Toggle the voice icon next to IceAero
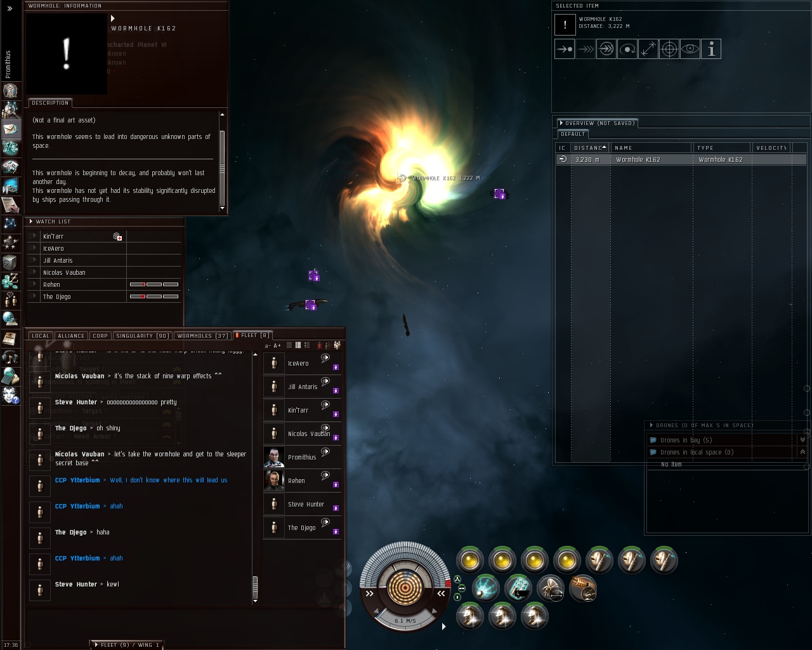Viewport: 812px width, 650px height. point(325,358)
